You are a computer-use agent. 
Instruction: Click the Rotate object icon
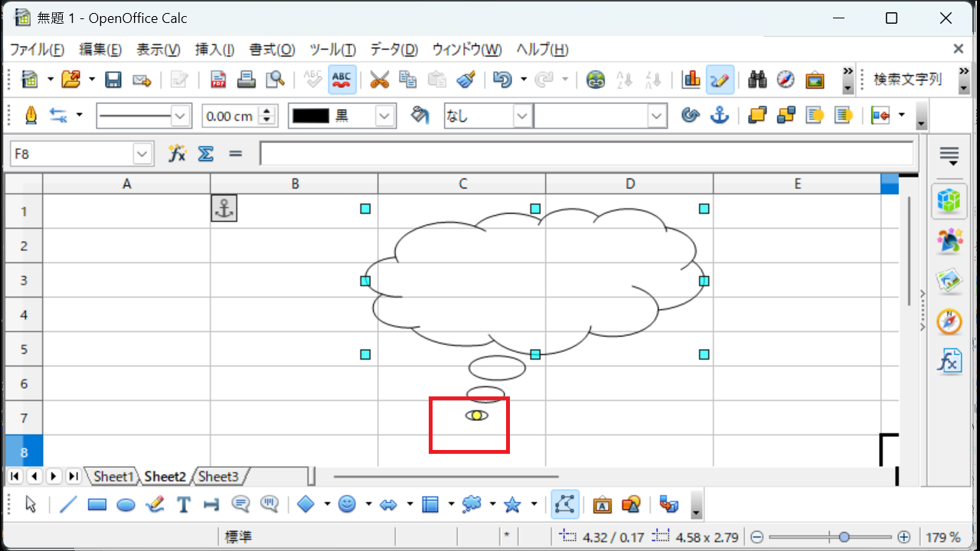coord(691,116)
